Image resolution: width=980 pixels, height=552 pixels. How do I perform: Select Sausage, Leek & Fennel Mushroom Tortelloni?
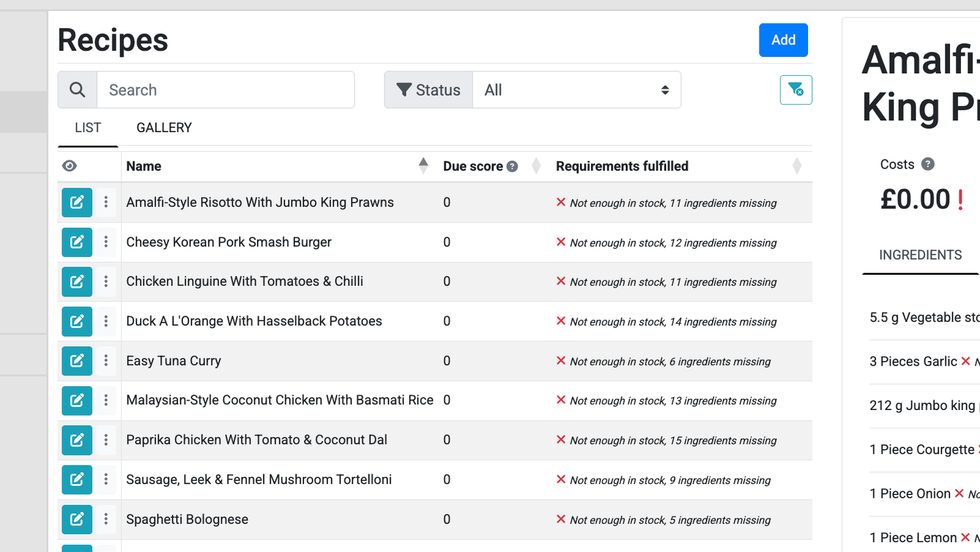point(259,479)
